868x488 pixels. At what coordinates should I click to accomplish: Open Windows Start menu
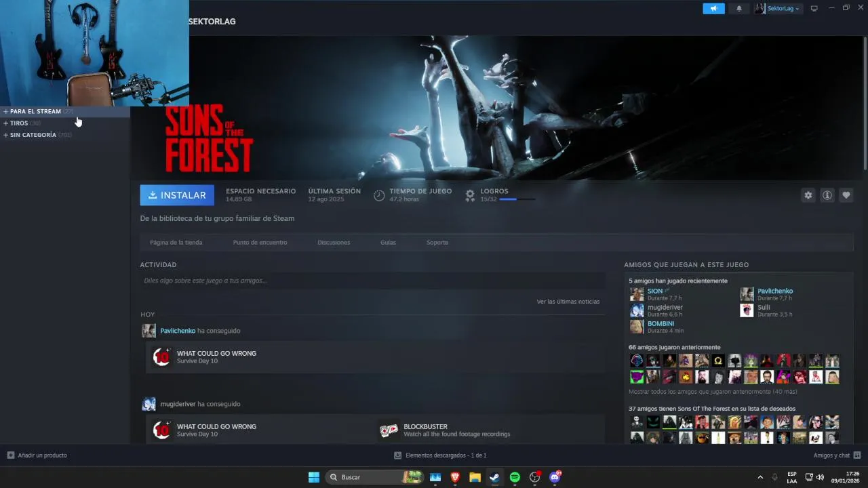click(314, 477)
